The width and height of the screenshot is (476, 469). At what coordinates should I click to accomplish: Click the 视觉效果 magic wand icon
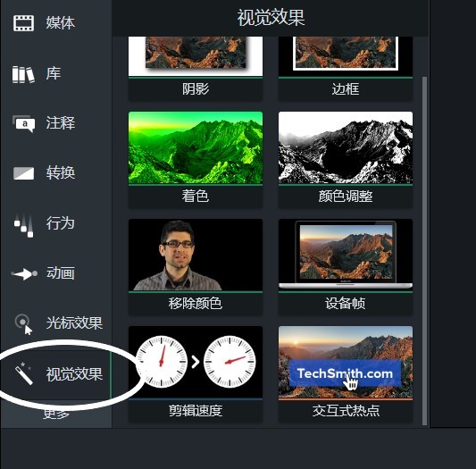tap(23, 373)
